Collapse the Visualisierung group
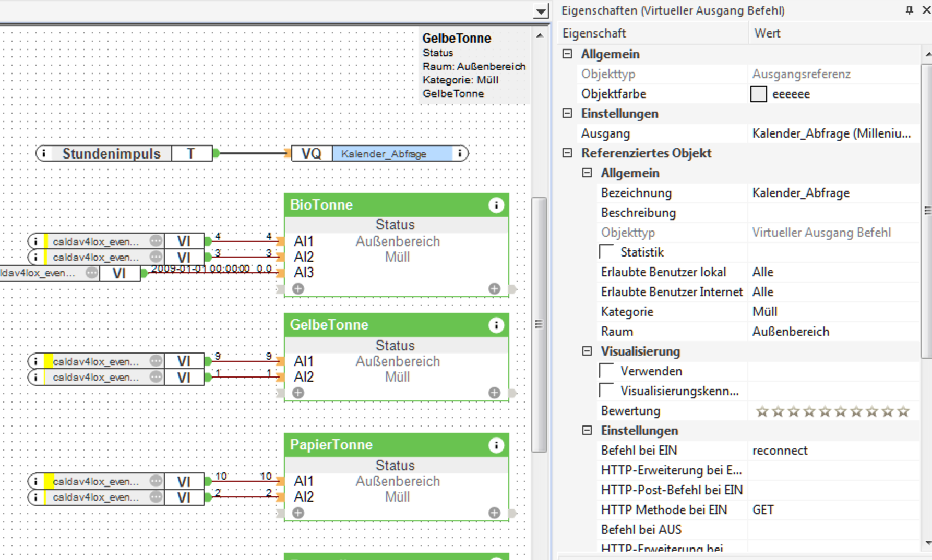The height and width of the screenshot is (560, 932). point(587,351)
